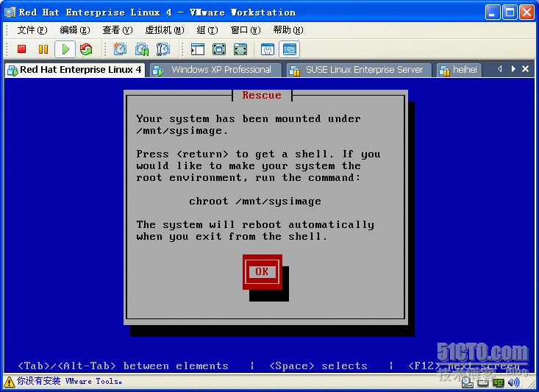Open the 查看(V) menu
The width and height of the screenshot is (539, 392).
pyautogui.click(x=117, y=30)
